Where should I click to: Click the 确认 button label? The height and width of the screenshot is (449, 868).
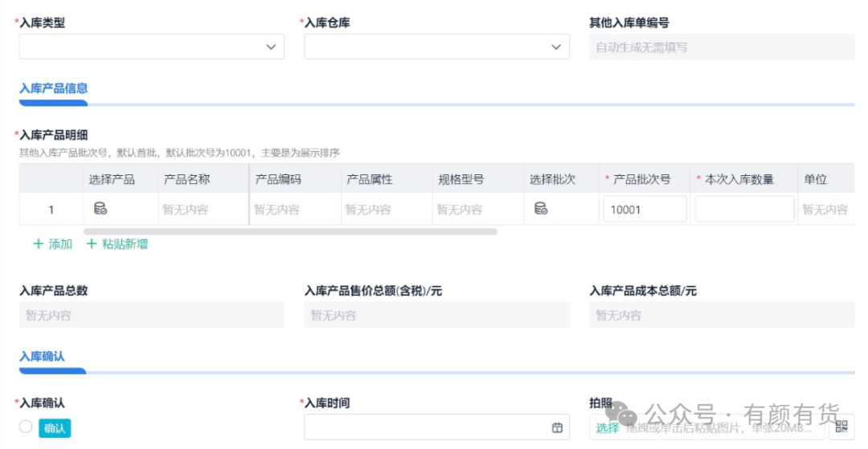55,428
